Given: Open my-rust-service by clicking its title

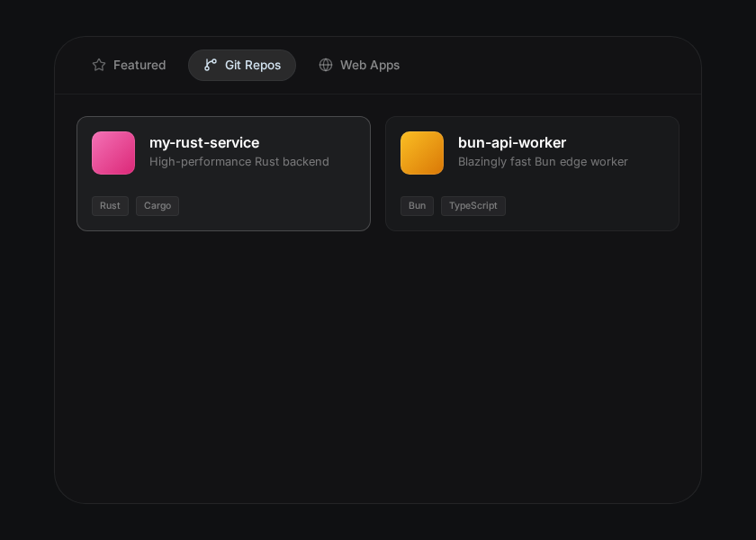Looking at the screenshot, I should 204,142.
